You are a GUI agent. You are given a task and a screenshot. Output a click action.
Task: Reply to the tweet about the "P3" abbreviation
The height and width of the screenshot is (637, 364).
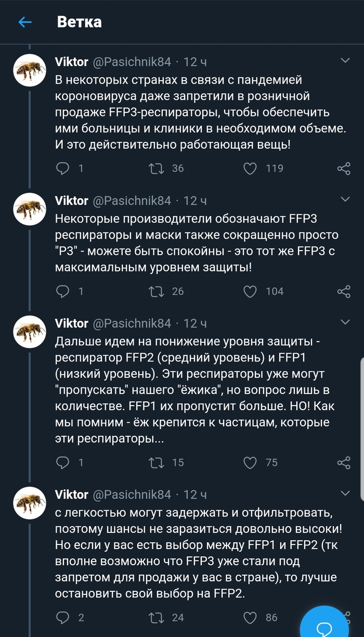pyautogui.click(x=63, y=291)
